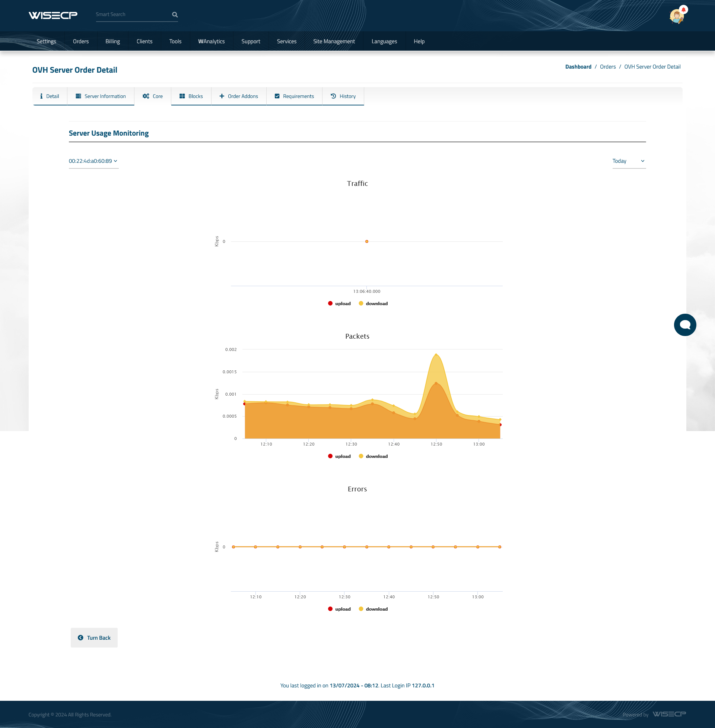Click the Order Addons plus icon
The image size is (715, 728).
[x=222, y=96]
